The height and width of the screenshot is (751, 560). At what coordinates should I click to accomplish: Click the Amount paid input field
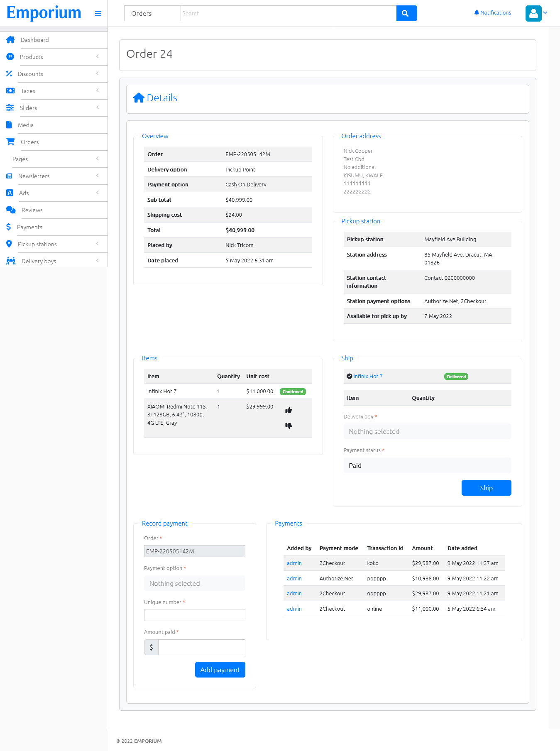[201, 647]
